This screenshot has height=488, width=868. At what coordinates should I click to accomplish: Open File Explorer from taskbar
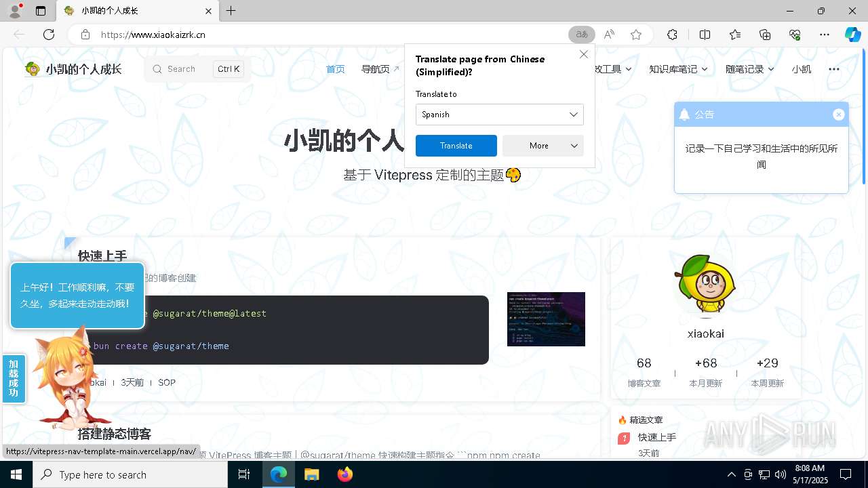(x=311, y=474)
